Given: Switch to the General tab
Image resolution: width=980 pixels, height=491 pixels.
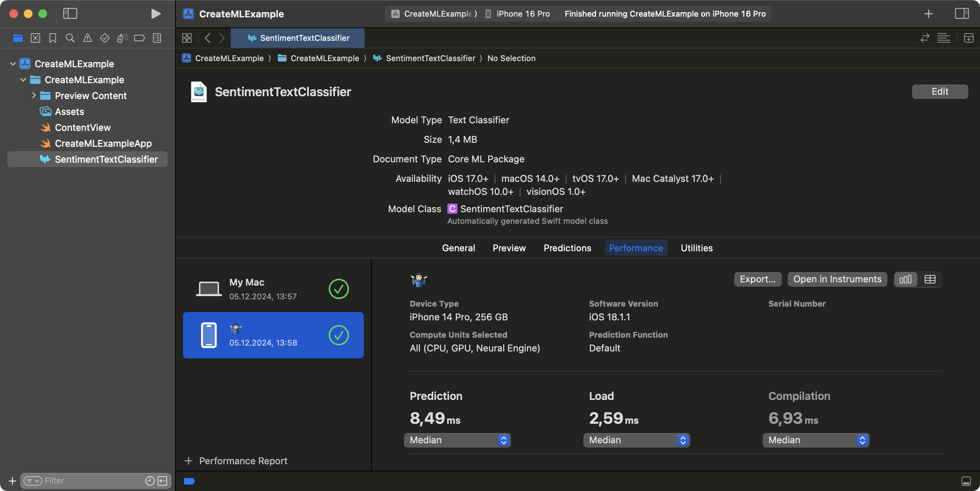Looking at the screenshot, I should pyautogui.click(x=459, y=248).
